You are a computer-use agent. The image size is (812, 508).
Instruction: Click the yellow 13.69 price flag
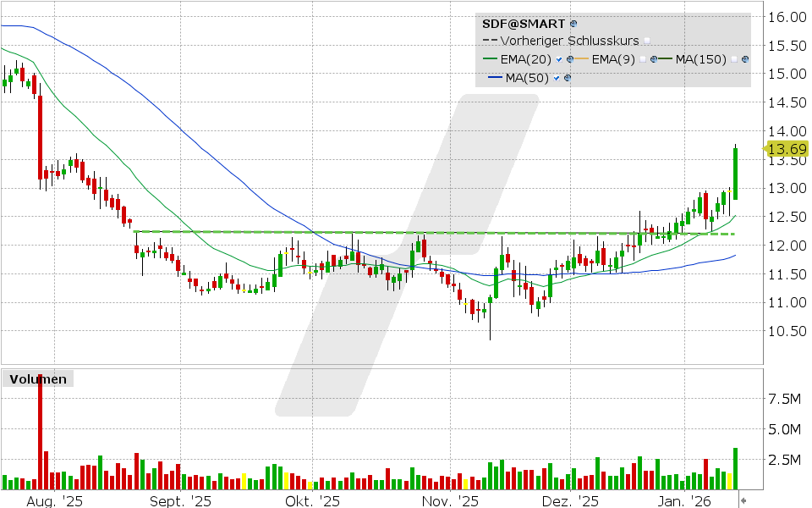(x=787, y=149)
